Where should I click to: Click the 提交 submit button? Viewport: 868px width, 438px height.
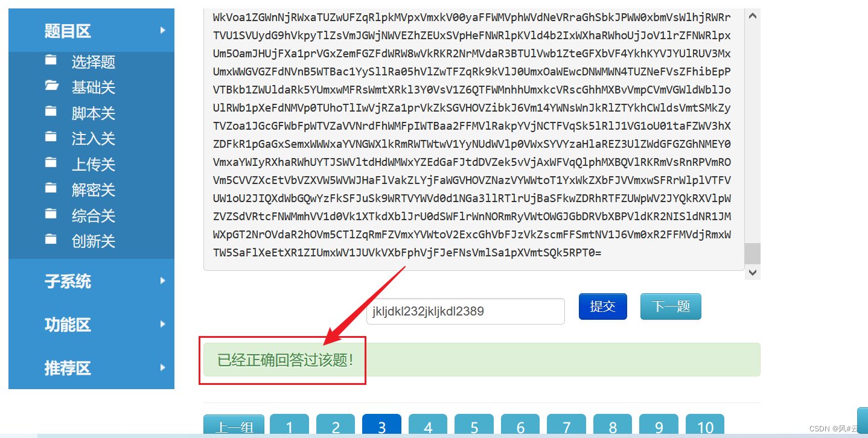click(x=603, y=306)
